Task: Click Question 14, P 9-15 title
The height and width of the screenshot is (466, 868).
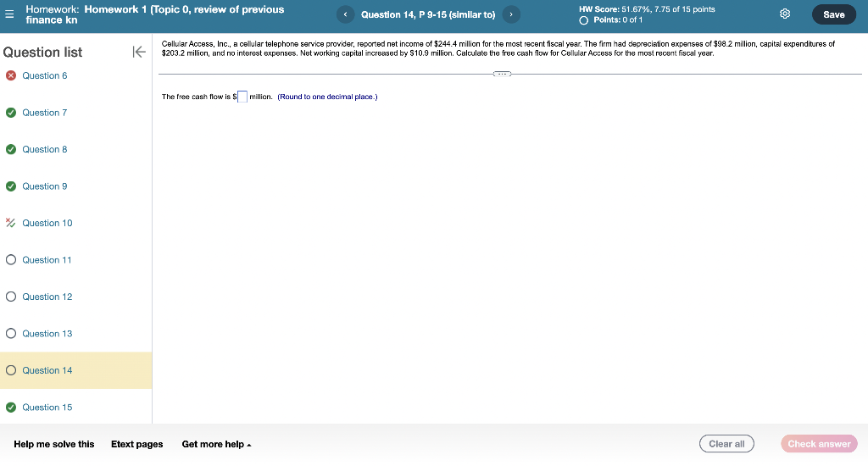Action: [x=428, y=14]
